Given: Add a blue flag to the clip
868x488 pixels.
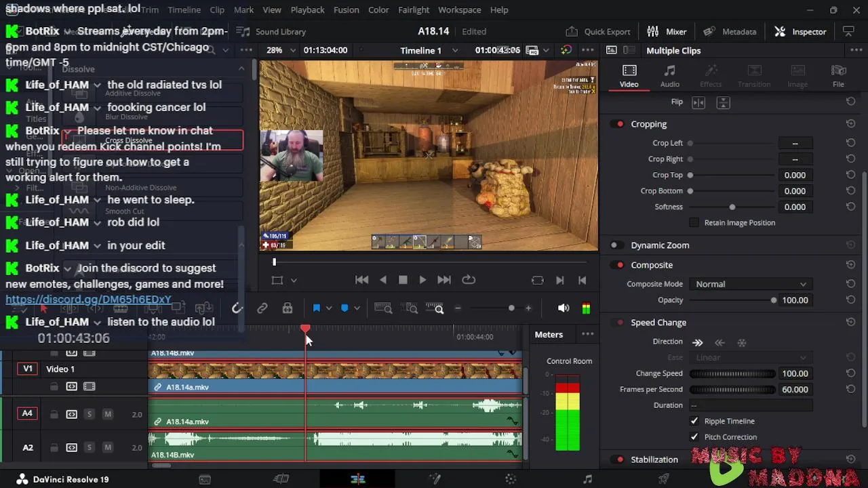Looking at the screenshot, I should point(316,308).
